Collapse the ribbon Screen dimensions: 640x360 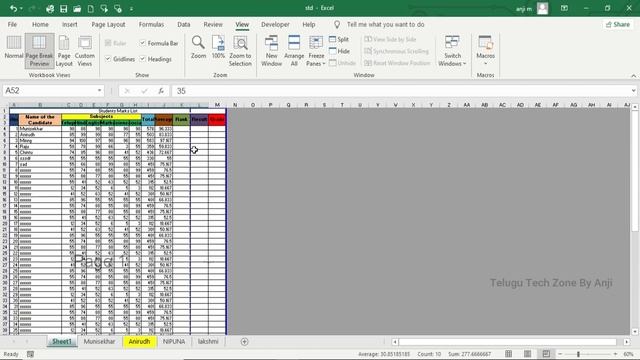click(633, 76)
